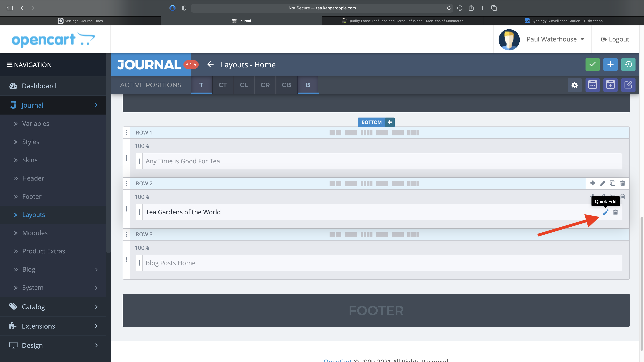Open Paul Waterhouse user dropdown
Viewport: 644px width, 362px height.
(555, 39)
